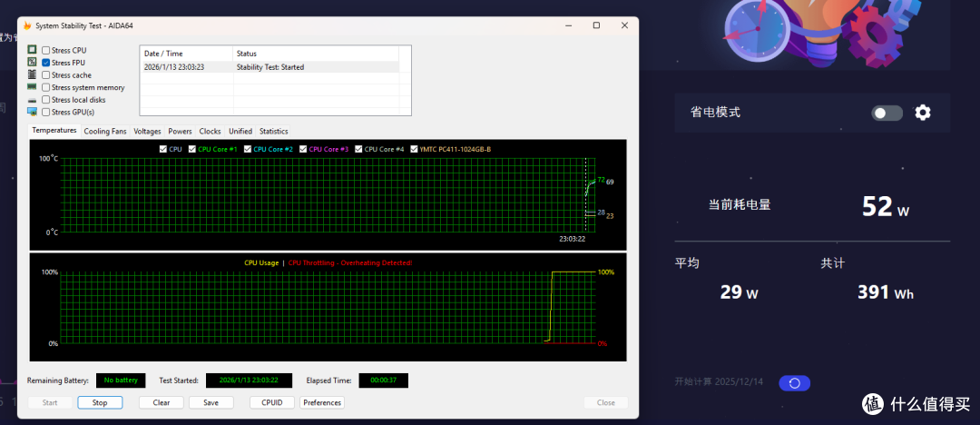Click the 391 Wh total energy value
Image resolution: width=980 pixels, height=425 pixels.
(x=886, y=292)
